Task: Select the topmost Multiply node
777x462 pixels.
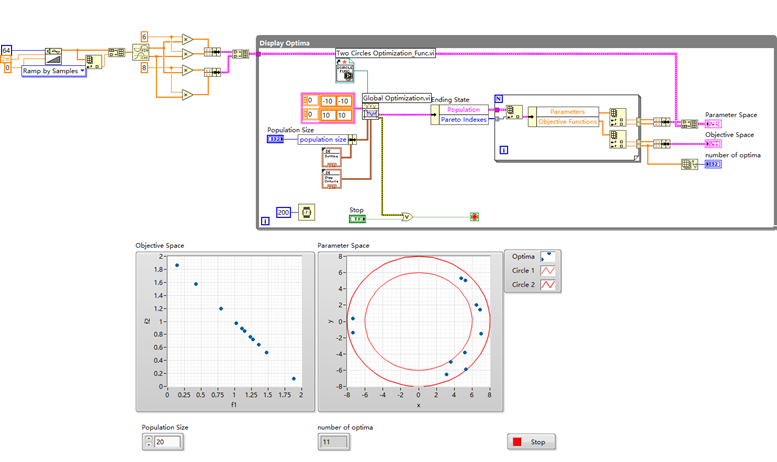Action: click(187, 39)
